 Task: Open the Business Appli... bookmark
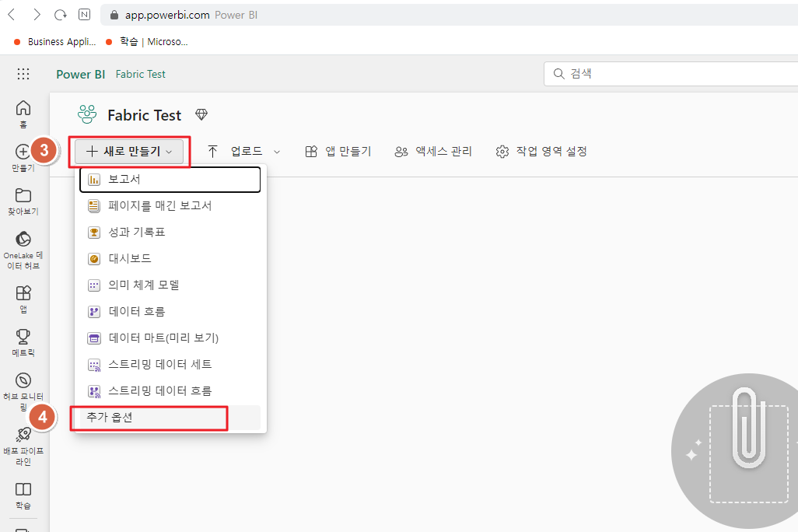55,42
